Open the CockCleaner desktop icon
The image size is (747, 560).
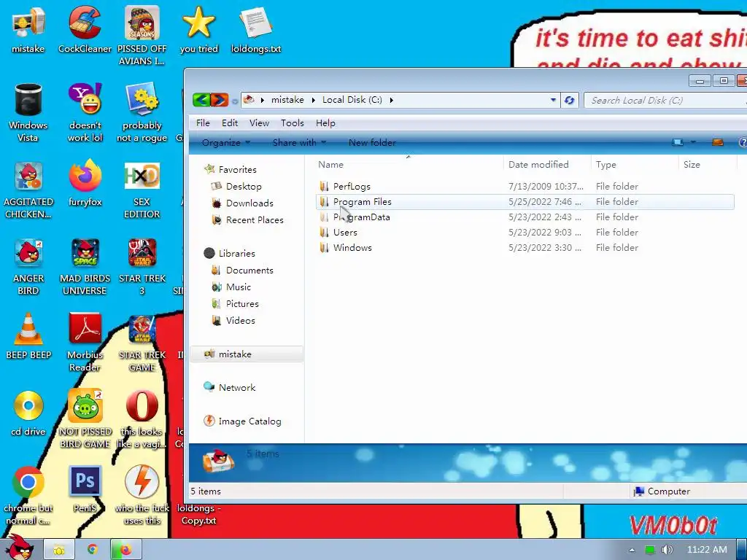point(85,30)
